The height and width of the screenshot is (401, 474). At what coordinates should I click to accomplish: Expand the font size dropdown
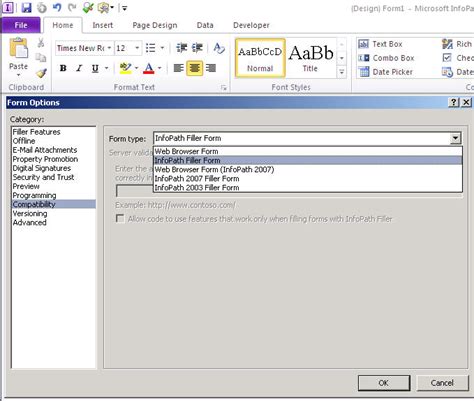(x=137, y=48)
